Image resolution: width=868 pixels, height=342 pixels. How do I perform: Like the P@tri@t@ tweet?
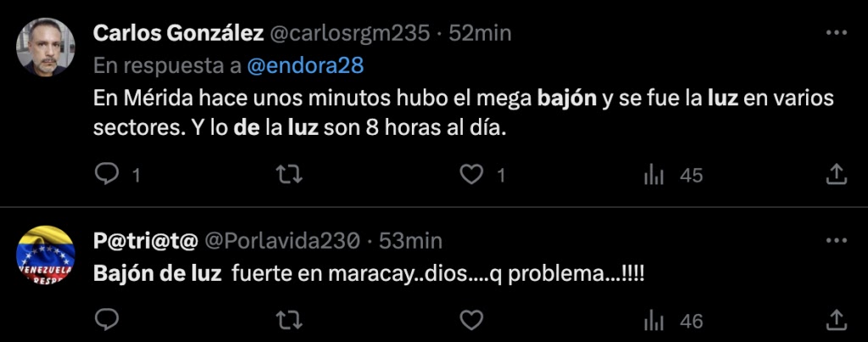tap(471, 320)
